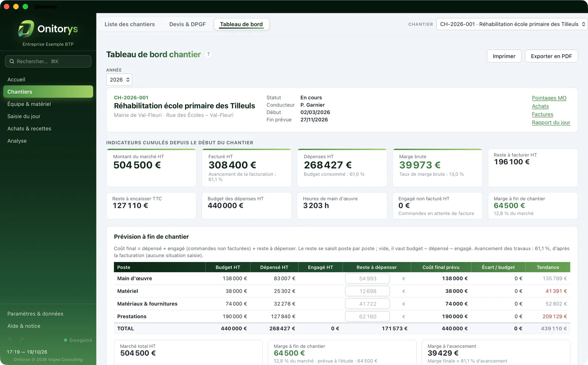588x365 pixels.
Task: Open Analyse in sidebar
Action: point(48,141)
